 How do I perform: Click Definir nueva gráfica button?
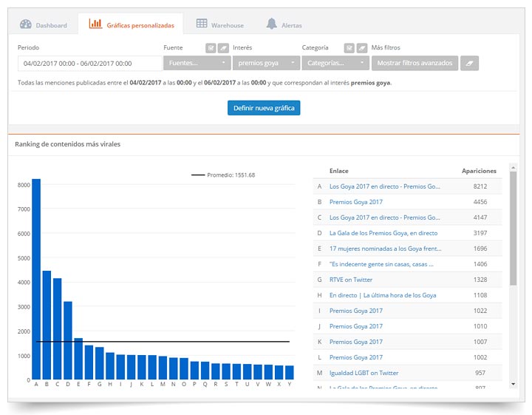pos(264,108)
